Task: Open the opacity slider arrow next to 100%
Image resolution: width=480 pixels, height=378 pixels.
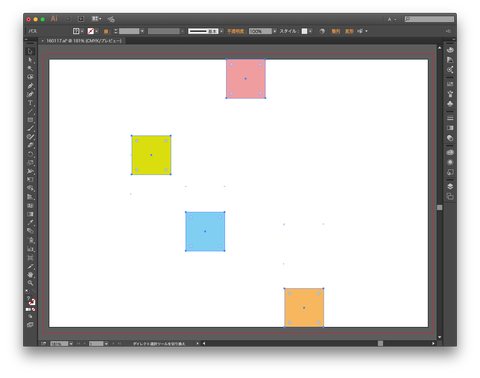Action: pos(275,31)
